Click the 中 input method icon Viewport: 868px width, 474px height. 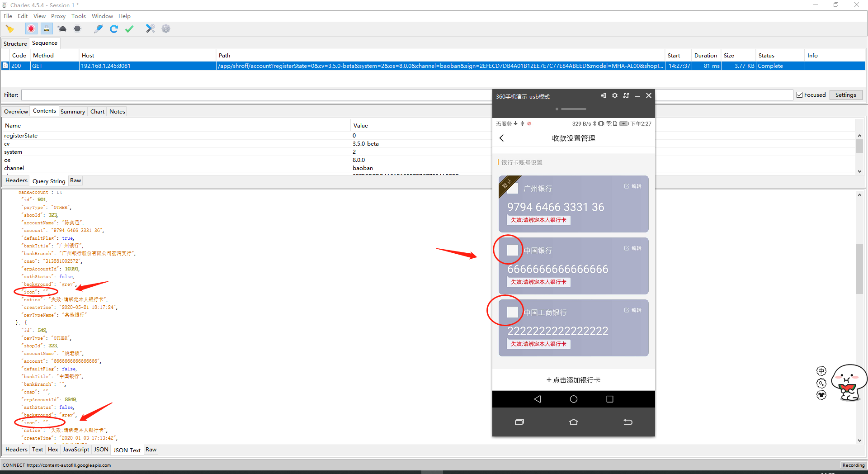[x=821, y=371]
